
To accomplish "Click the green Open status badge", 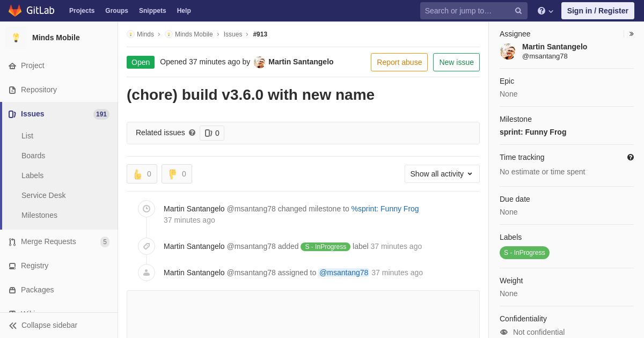I will pos(141,62).
